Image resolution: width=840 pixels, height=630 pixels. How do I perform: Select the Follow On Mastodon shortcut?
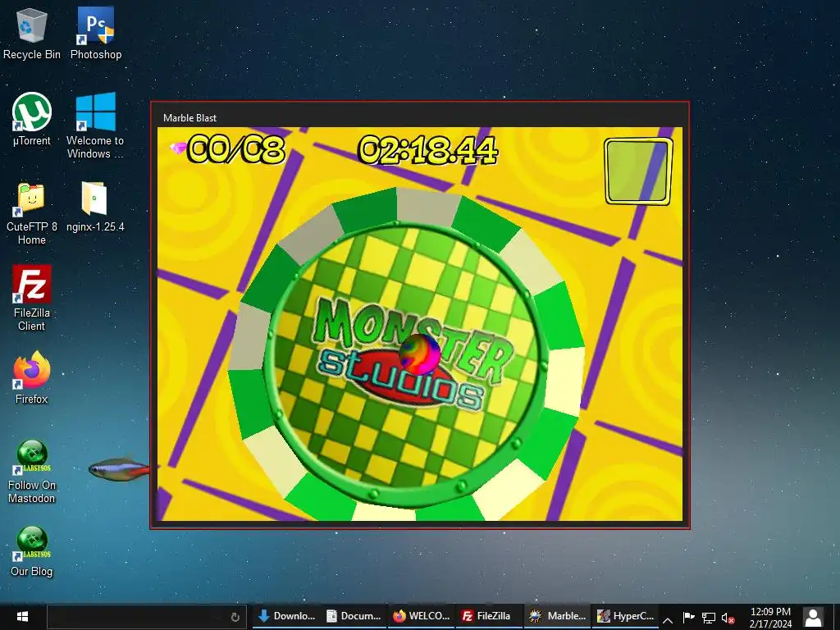point(32,472)
